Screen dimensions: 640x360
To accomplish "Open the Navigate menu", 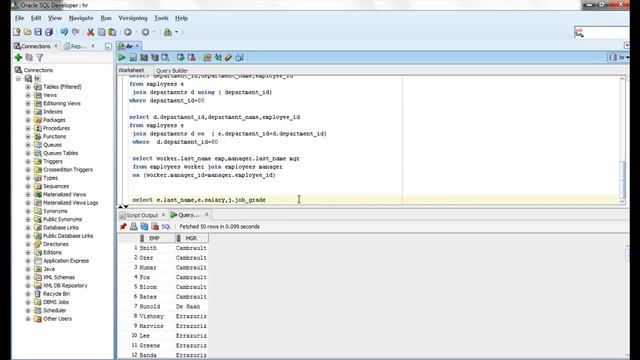I will 81,18.
